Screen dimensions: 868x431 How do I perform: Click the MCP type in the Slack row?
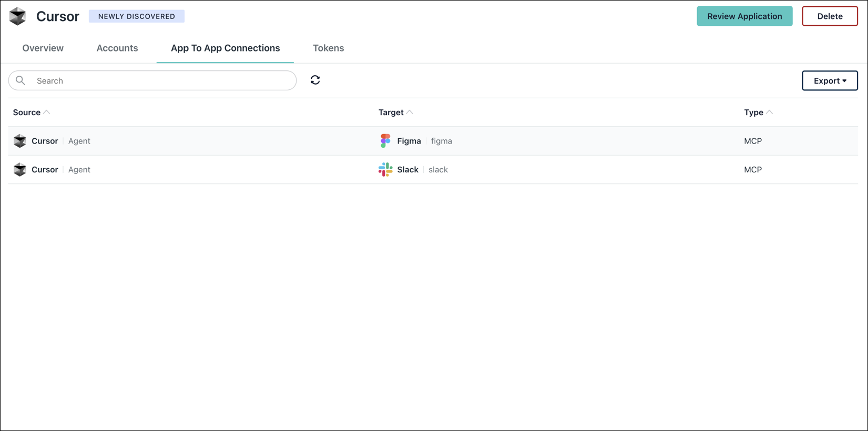tap(753, 170)
